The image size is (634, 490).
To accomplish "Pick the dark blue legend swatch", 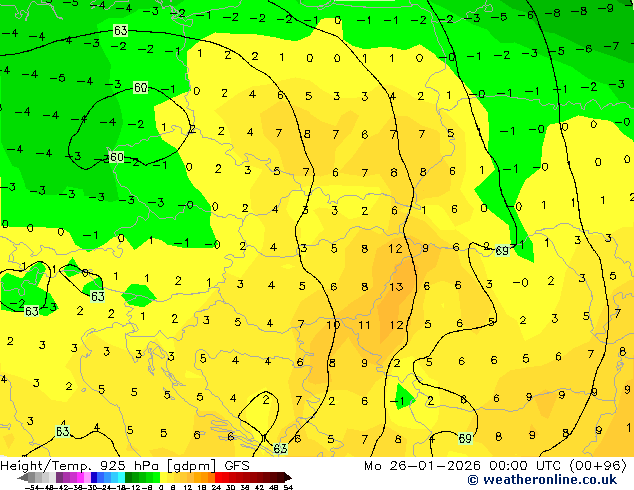I will [94, 477].
